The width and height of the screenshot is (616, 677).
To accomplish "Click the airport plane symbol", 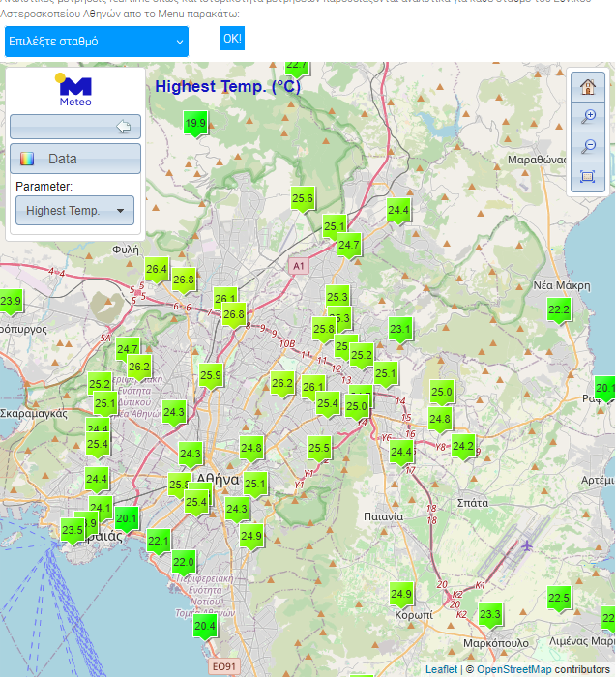I will pos(527,545).
